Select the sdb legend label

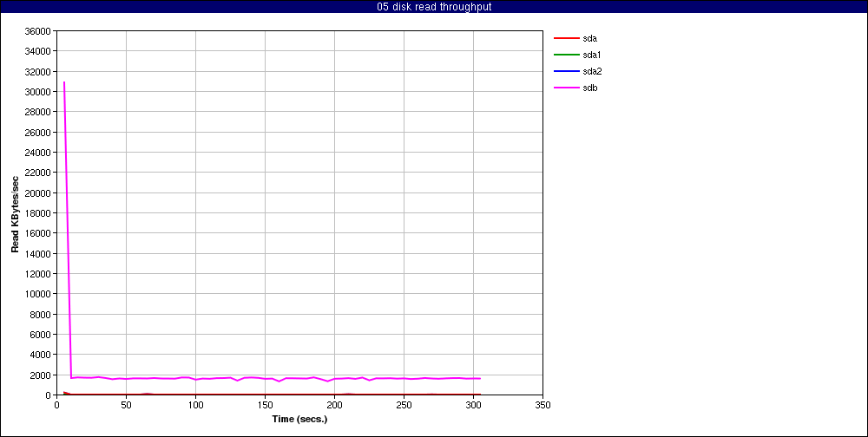590,88
